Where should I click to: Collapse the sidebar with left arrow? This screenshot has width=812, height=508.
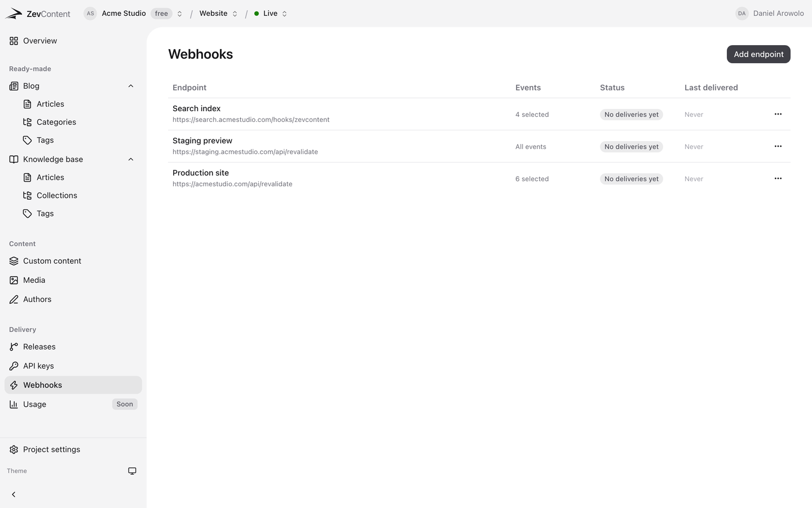[14, 494]
